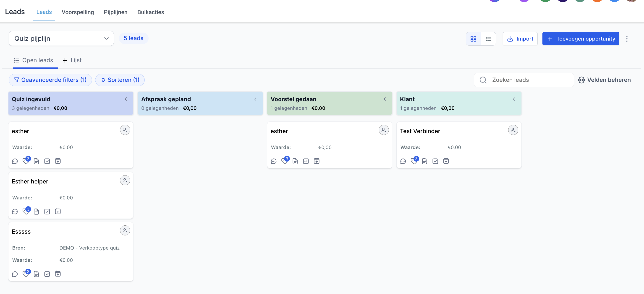Switch to list view layout
Screen dimensions: 644x294
[488, 39]
